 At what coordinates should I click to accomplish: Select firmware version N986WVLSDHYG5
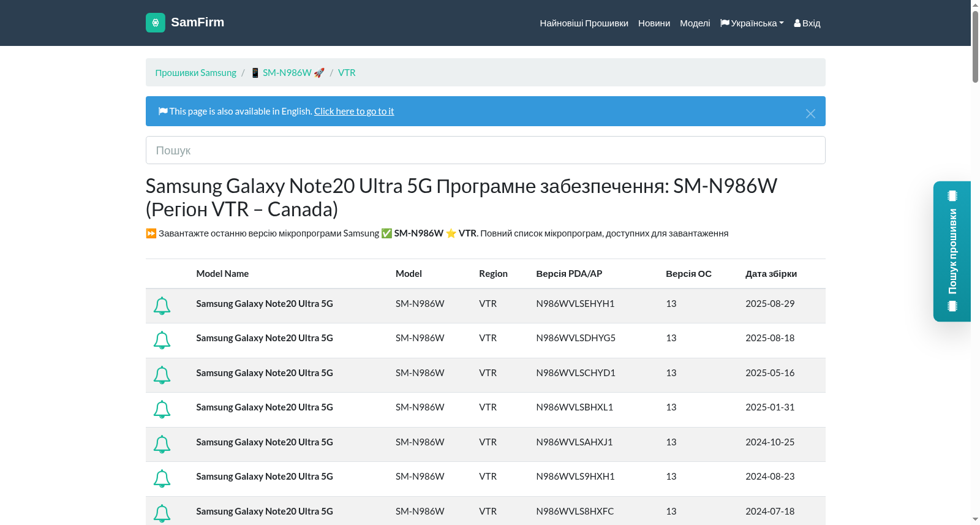[576, 338]
